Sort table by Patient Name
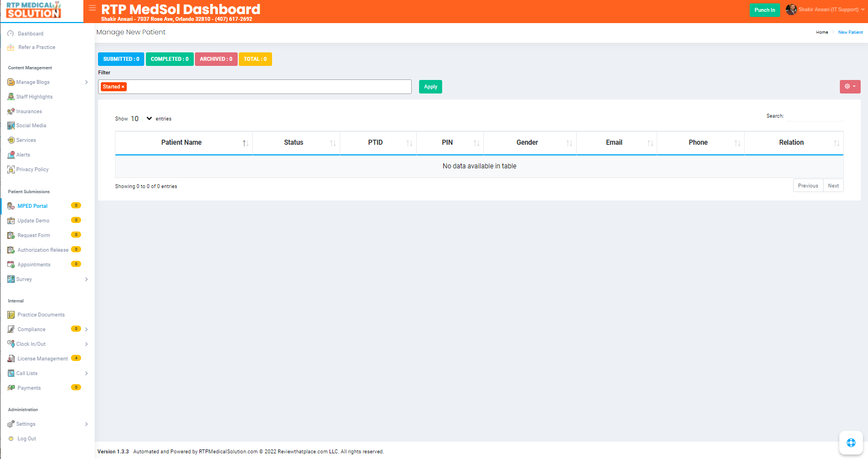The height and width of the screenshot is (459, 868). pos(184,142)
